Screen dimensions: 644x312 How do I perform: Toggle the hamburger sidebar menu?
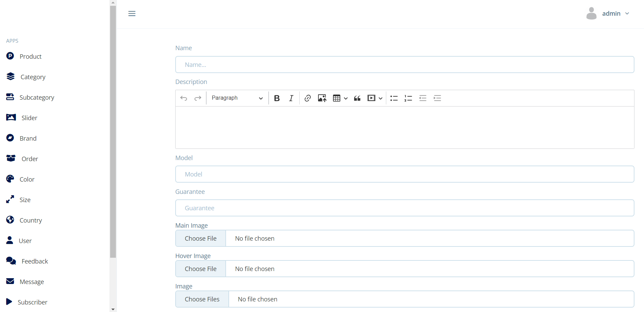(x=132, y=14)
